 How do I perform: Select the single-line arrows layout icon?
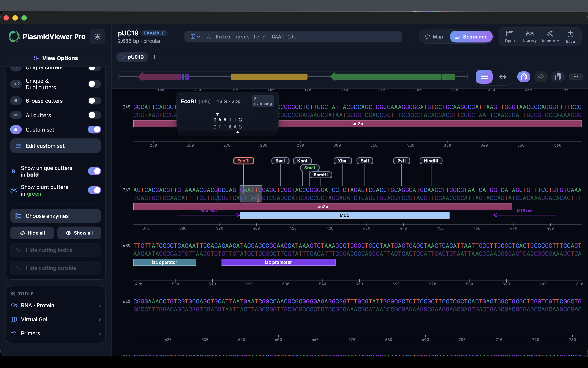(x=502, y=77)
